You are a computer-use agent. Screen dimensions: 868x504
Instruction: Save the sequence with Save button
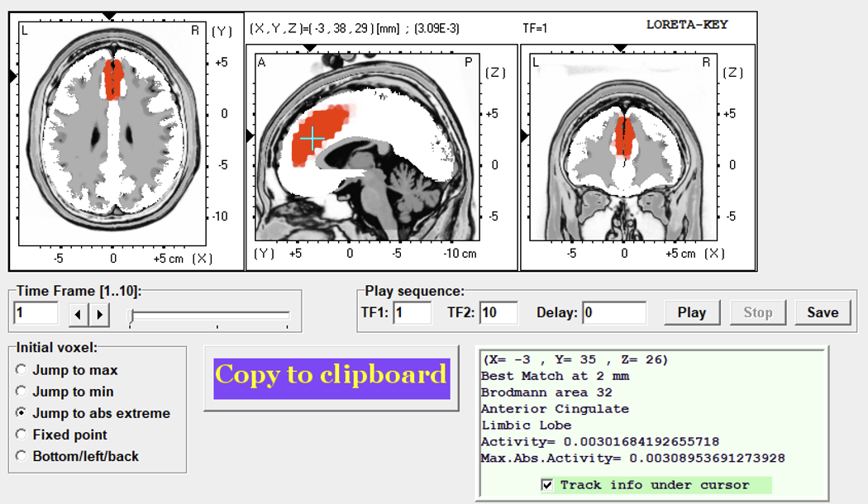[823, 312]
